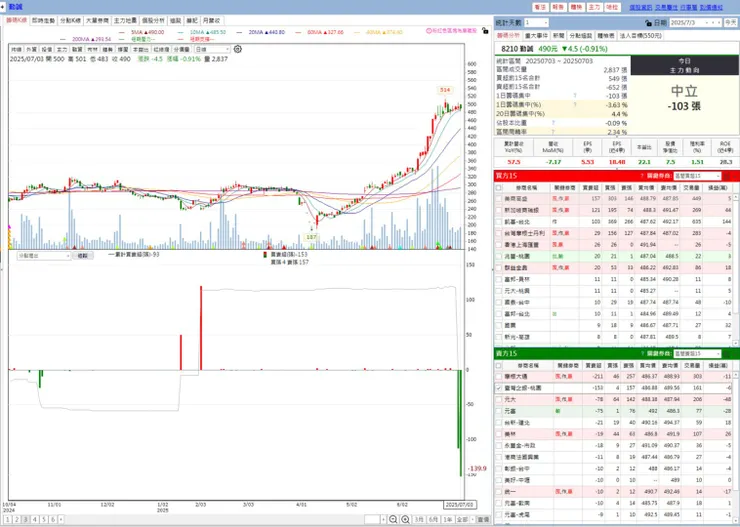Tick the checkbox for 台灣摩根士丹利

click(499, 233)
